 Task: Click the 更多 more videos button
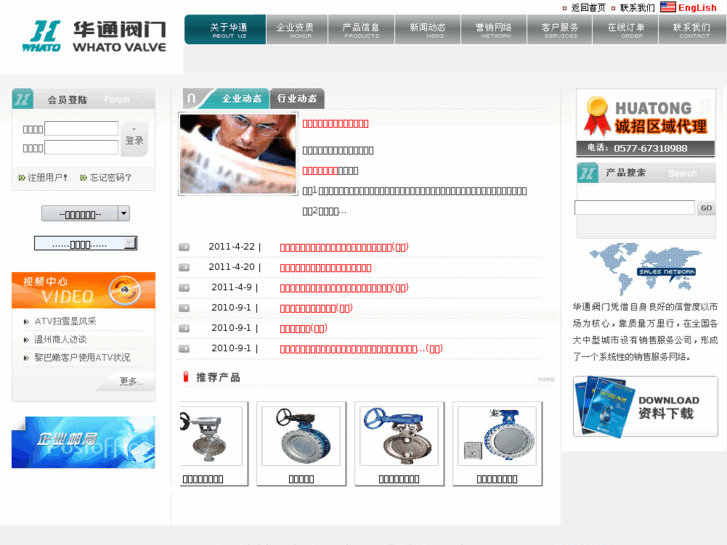coord(131,381)
